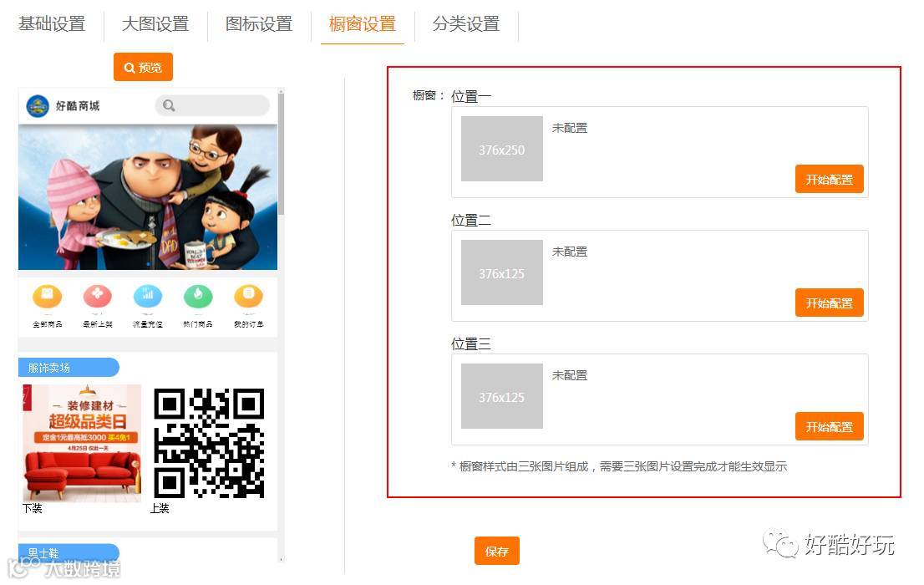Click the 位置三 heading
This screenshot has height=585, width=924.
471,344
